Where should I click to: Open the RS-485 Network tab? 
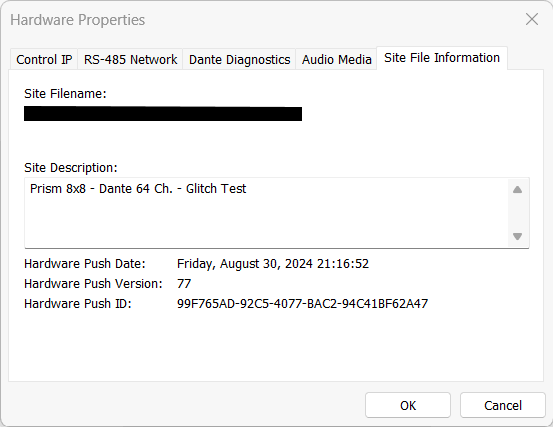pyautogui.click(x=130, y=59)
